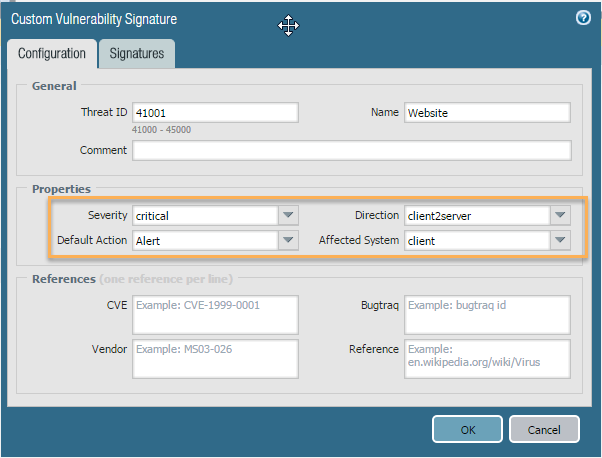Click the Direction field showing client2server
This screenshot has height=458, width=602.
pyautogui.click(x=476, y=215)
